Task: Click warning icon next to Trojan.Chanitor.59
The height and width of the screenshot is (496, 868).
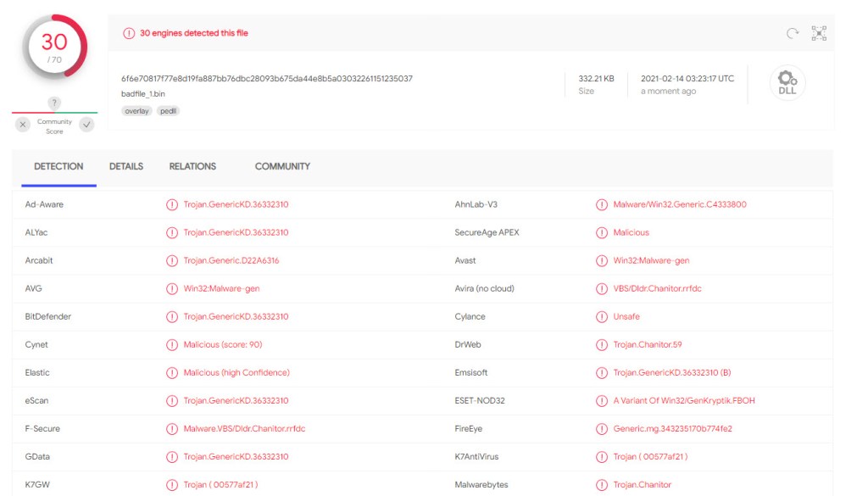Action: 602,345
